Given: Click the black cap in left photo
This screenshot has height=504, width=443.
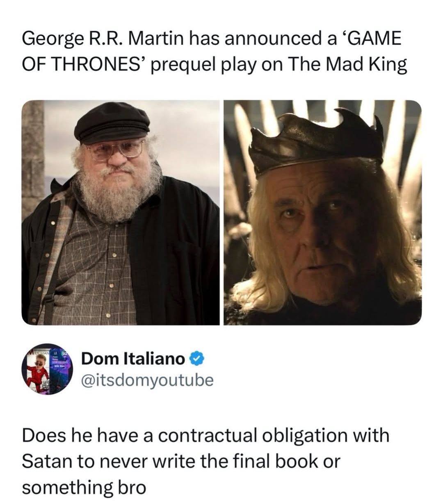Looking at the screenshot, I should (x=112, y=122).
